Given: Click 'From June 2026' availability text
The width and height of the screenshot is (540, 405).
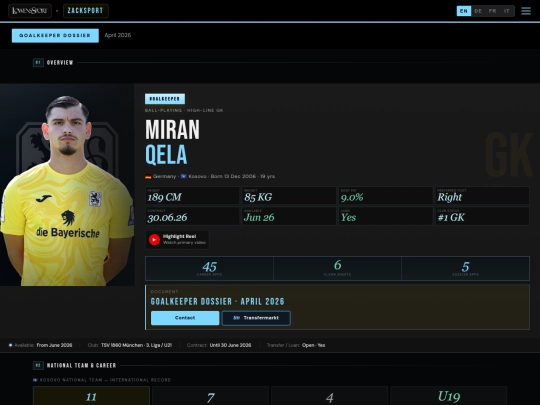Looking at the screenshot, I should tap(54, 345).
